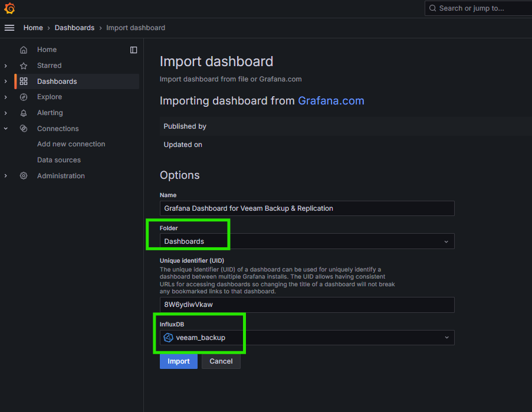The height and width of the screenshot is (412, 532).
Task: Click the dashboard Name input field
Action: pyautogui.click(x=307, y=208)
